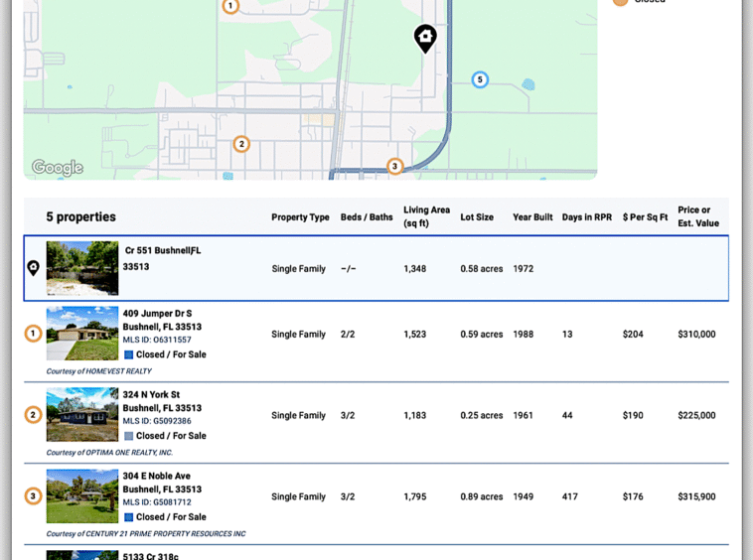Click the Days in RPR column header
Viewport: 753px width, 560px height.
(586, 217)
